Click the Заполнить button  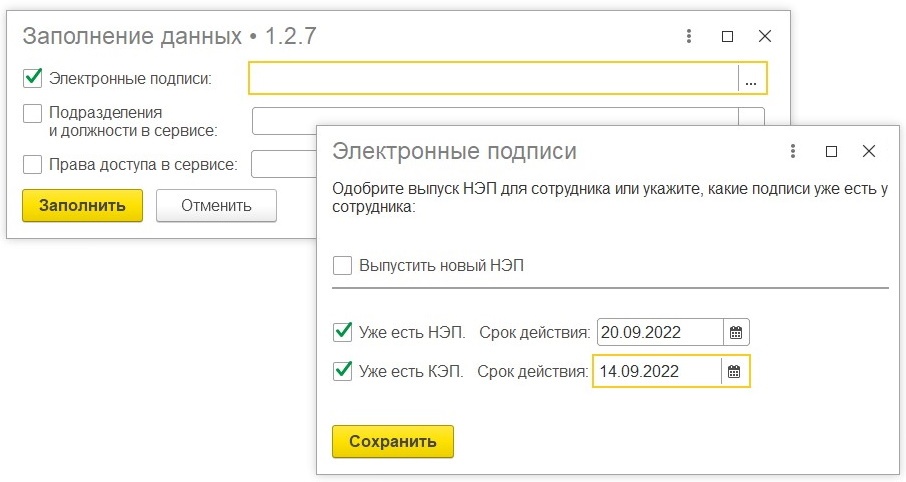(83, 205)
